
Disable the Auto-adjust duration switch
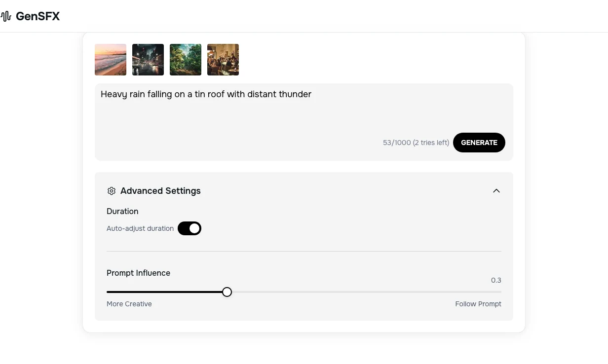tap(190, 228)
